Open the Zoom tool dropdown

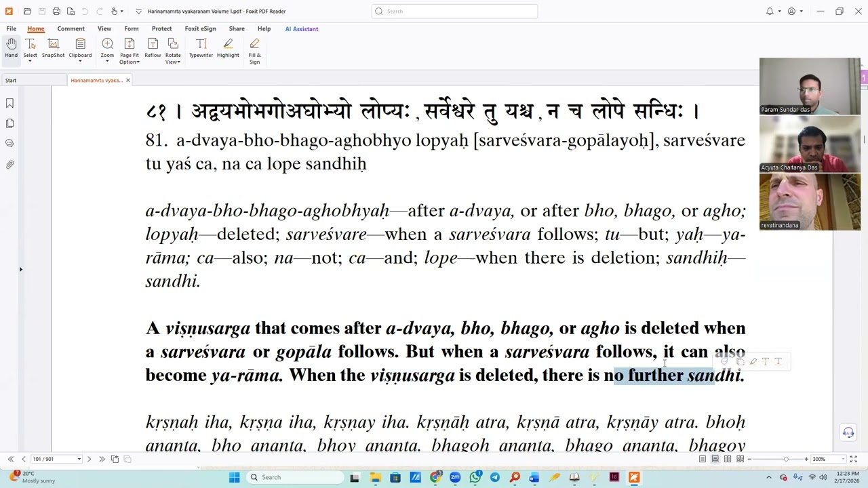(107, 62)
